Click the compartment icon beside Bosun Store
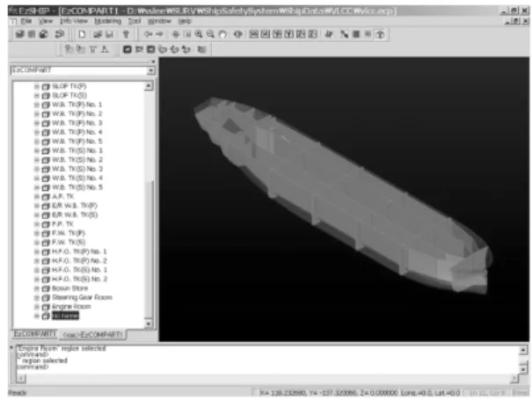 point(46,288)
